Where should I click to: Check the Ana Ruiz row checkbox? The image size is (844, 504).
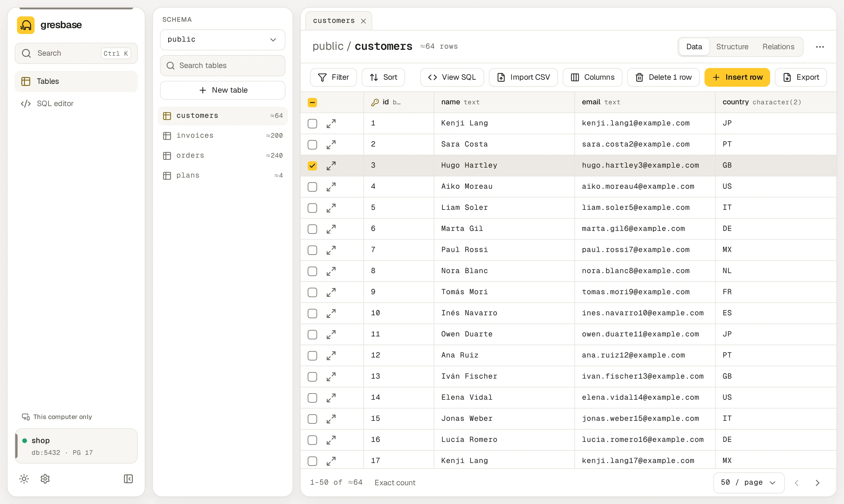click(x=312, y=356)
